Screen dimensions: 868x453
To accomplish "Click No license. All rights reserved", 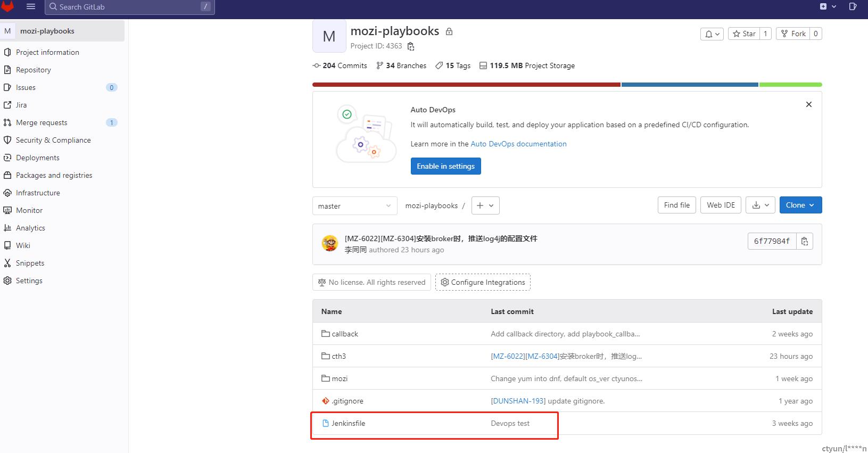I will click(x=372, y=282).
